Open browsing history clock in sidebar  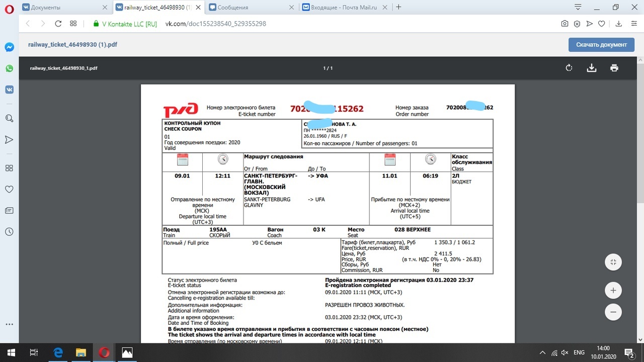coord(9,232)
